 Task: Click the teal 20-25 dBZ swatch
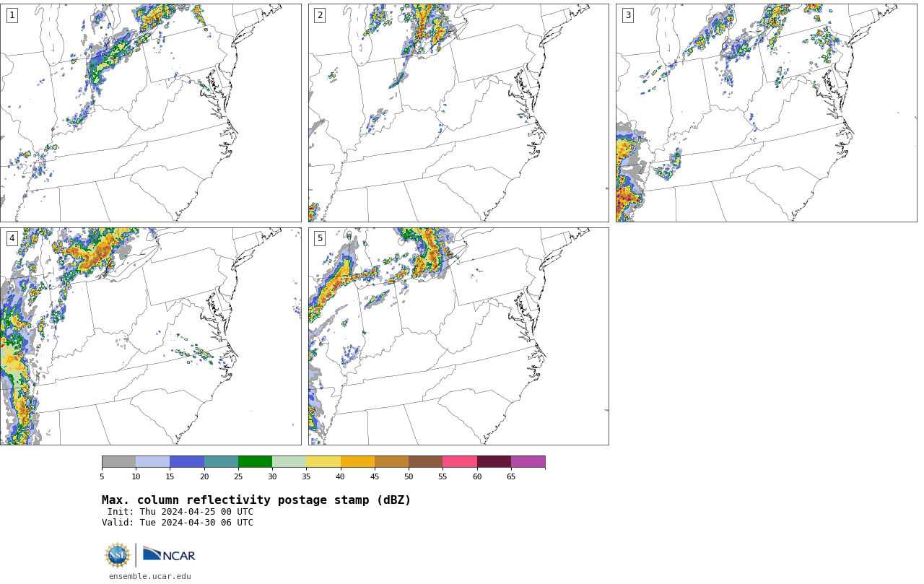221,462
